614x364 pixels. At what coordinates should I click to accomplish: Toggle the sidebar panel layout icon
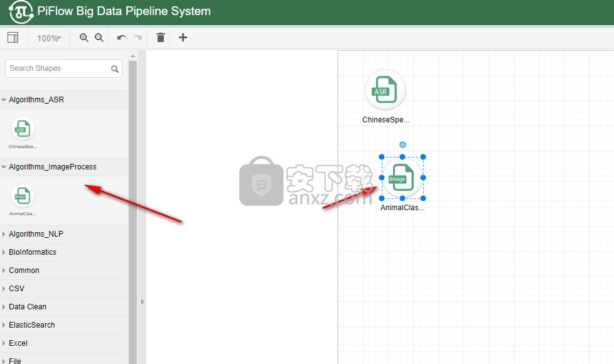[13, 38]
